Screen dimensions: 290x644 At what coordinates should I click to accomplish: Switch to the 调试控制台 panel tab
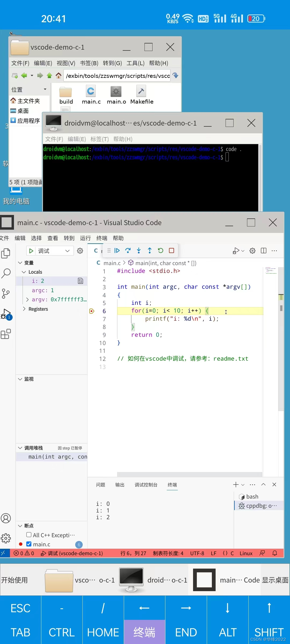[x=146, y=485]
